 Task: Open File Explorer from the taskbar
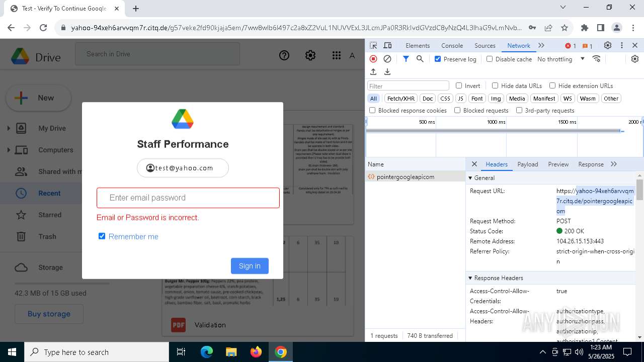(x=231, y=352)
